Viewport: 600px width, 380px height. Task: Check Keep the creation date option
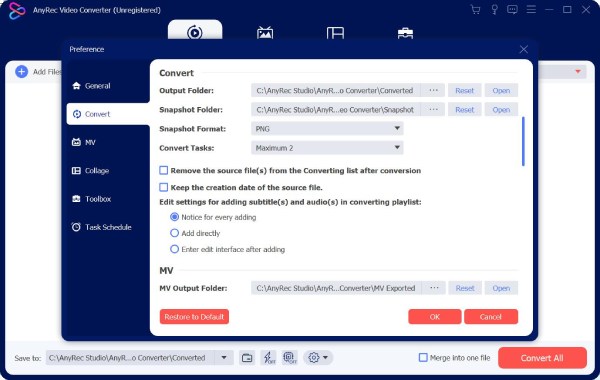tap(164, 187)
